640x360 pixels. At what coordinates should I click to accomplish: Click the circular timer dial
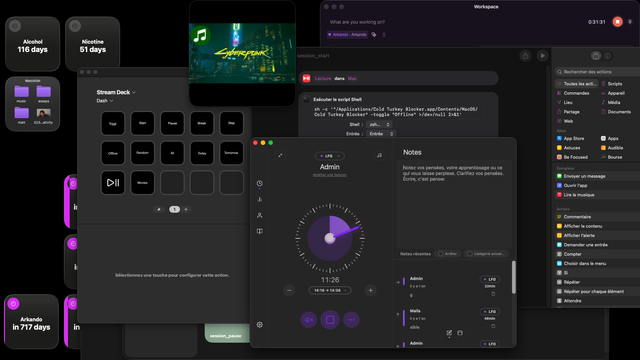tap(330, 238)
